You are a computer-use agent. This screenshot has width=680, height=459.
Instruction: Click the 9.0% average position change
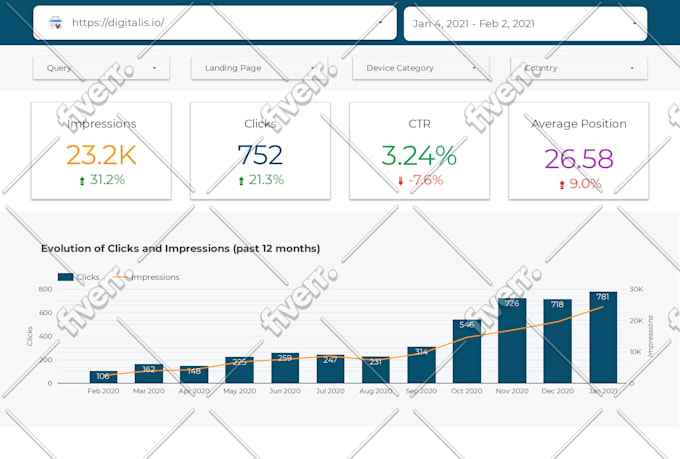585,184
